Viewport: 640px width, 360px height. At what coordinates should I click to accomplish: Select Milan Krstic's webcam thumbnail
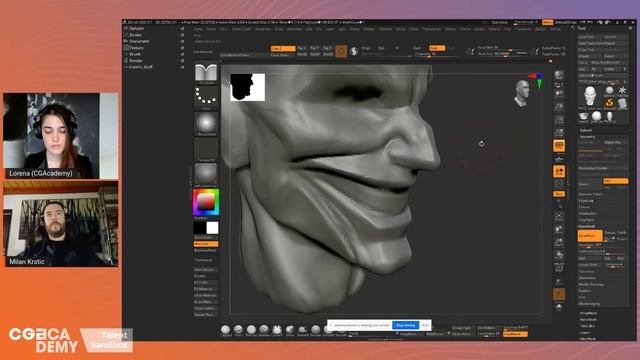pos(61,224)
